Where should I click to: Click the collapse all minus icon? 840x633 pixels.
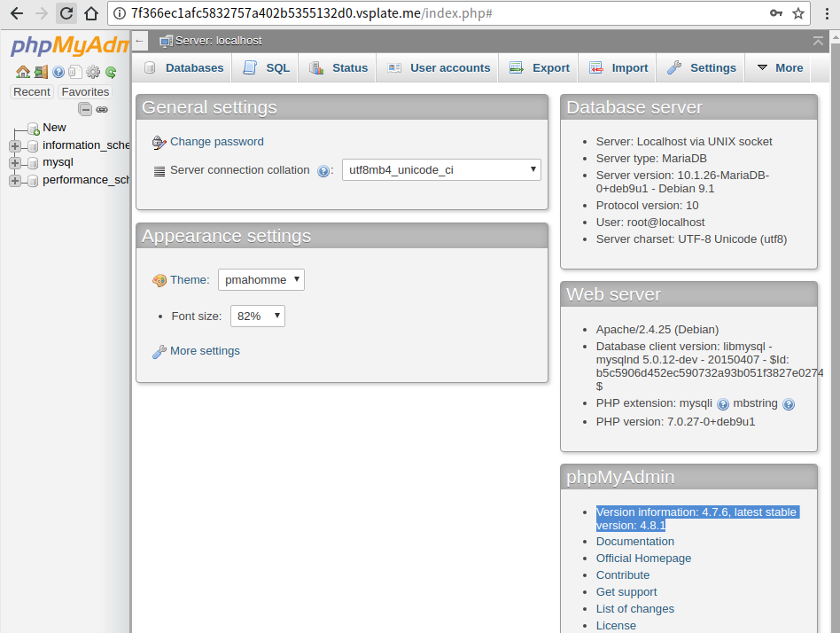(85, 109)
